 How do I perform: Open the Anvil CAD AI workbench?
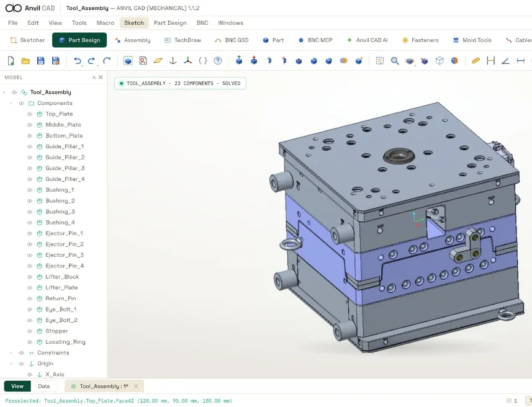tap(367, 40)
